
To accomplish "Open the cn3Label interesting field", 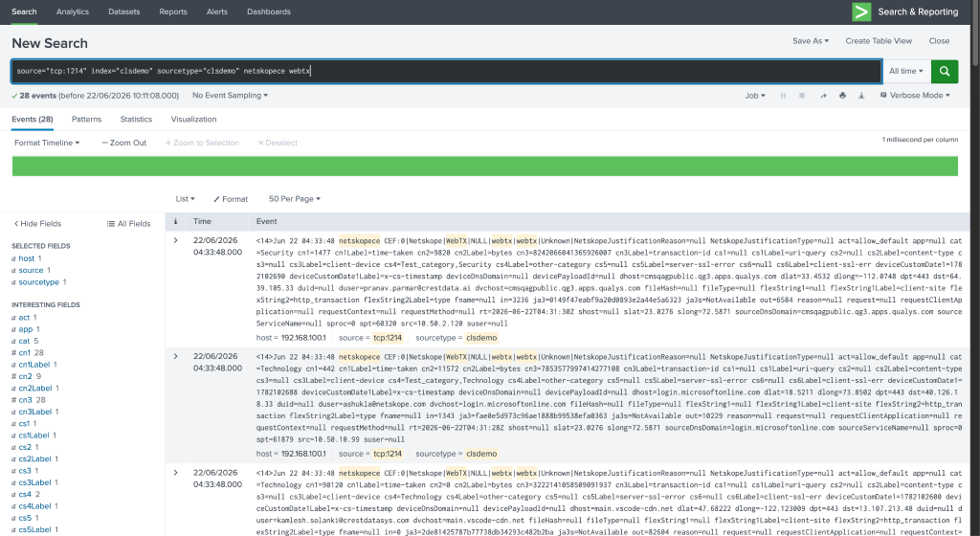I will [x=35, y=412].
